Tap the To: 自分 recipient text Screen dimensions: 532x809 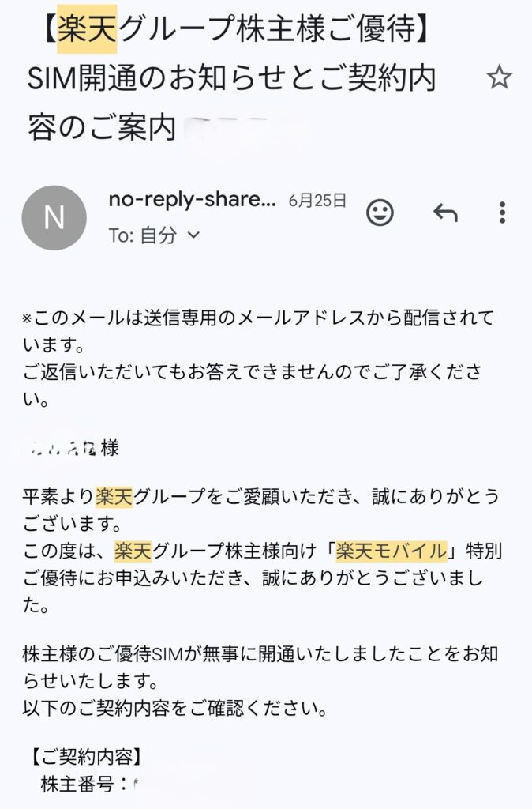point(143,235)
